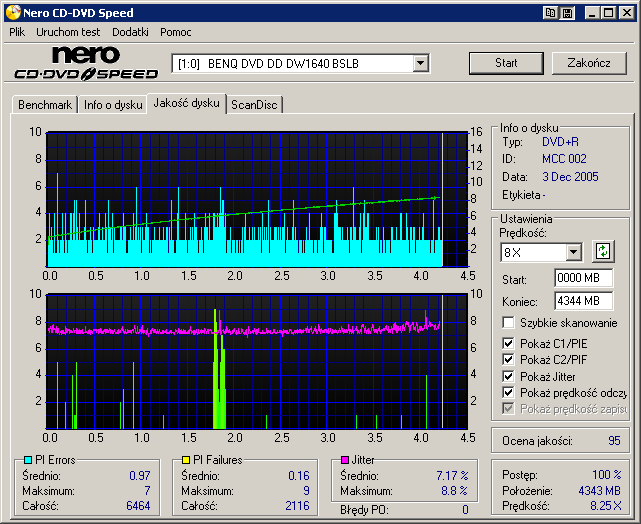Minimize the Nero CD-DVD Speed window

[x=591, y=13]
